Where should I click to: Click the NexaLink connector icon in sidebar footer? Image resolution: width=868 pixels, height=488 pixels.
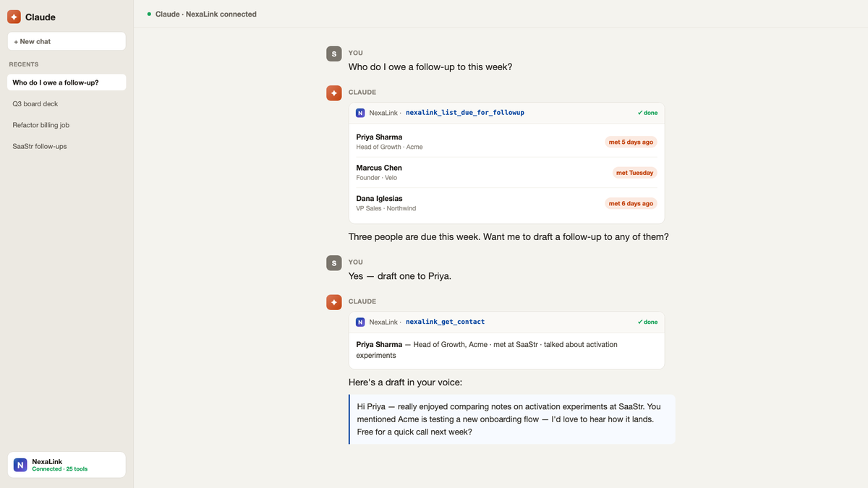click(20, 465)
